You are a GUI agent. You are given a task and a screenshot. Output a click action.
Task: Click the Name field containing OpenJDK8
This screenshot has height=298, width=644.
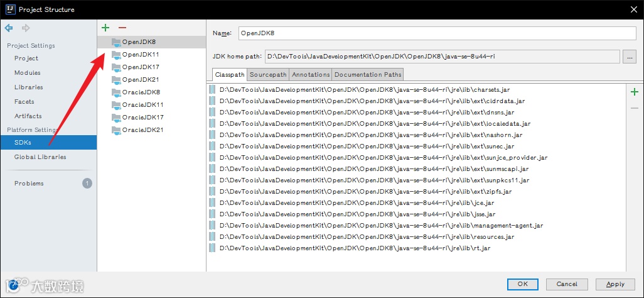pyautogui.click(x=437, y=33)
